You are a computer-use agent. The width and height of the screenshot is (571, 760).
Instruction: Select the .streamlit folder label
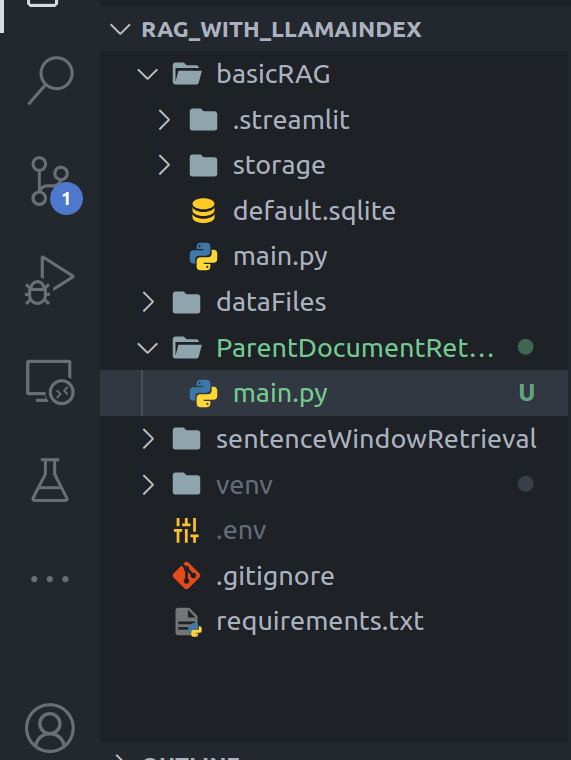[291, 120]
